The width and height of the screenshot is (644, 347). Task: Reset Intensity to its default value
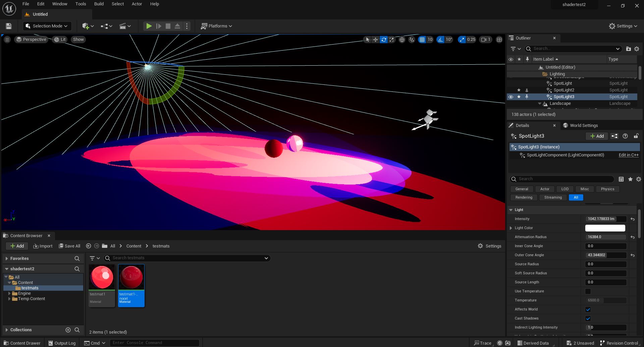(633, 219)
